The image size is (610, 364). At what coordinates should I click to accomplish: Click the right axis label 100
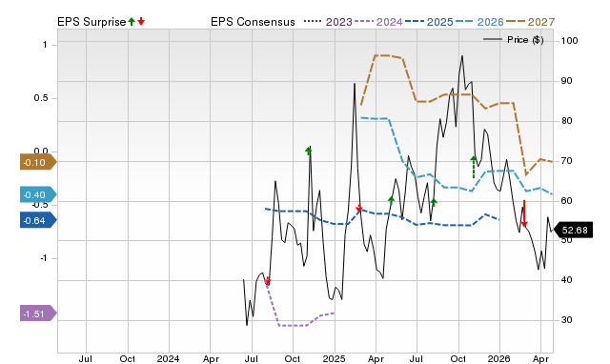[570, 40]
